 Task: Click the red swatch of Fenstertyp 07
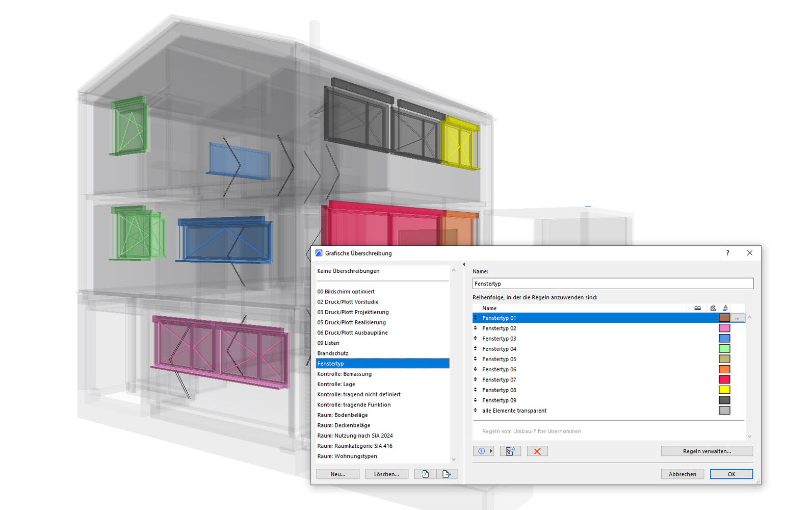point(724,379)
